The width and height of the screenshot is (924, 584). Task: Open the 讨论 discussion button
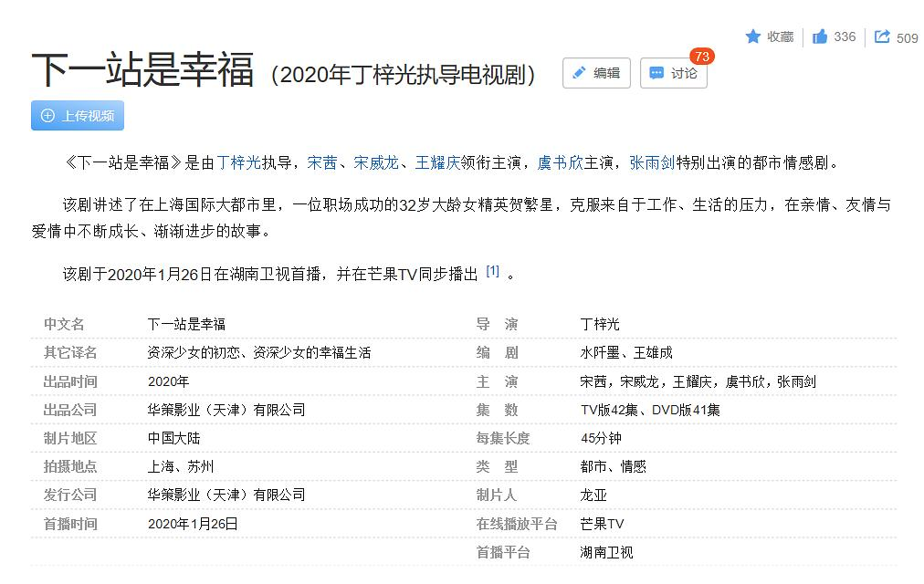[x=674, y=73]
